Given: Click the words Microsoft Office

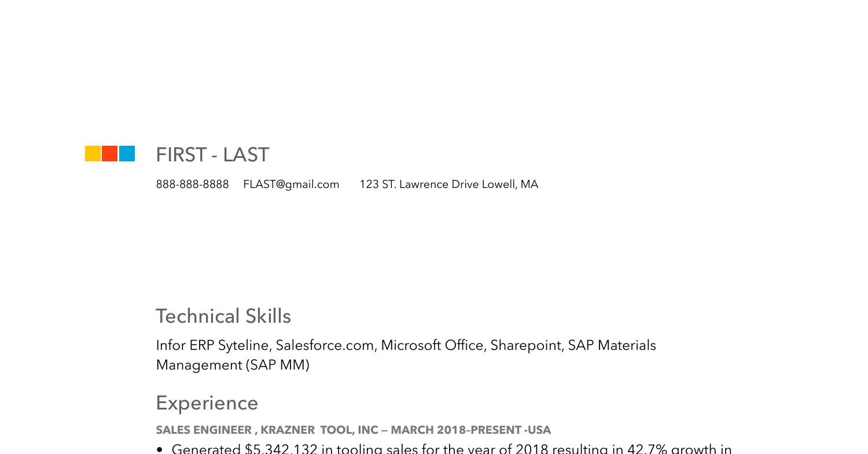Looking at the screenshot, I should [x=432, y=345].
